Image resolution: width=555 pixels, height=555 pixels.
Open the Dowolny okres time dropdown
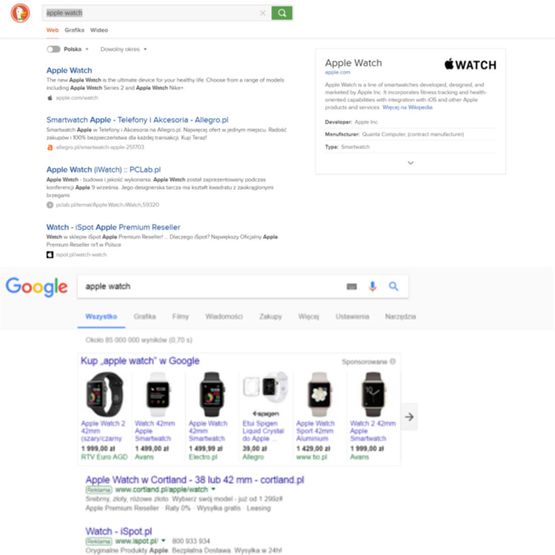click(x=123, y=49)
